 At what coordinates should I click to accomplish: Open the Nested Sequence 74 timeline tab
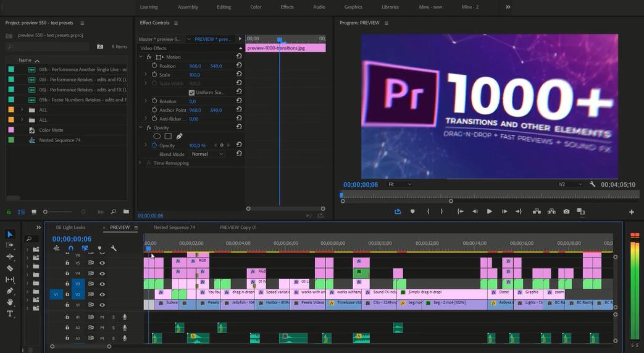coord(174,228)
